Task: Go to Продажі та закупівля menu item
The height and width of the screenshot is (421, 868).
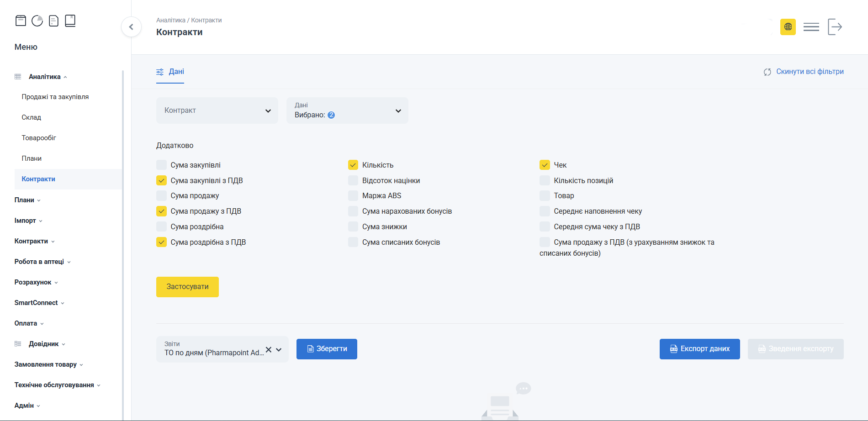Action: click(x=55, y=97)
